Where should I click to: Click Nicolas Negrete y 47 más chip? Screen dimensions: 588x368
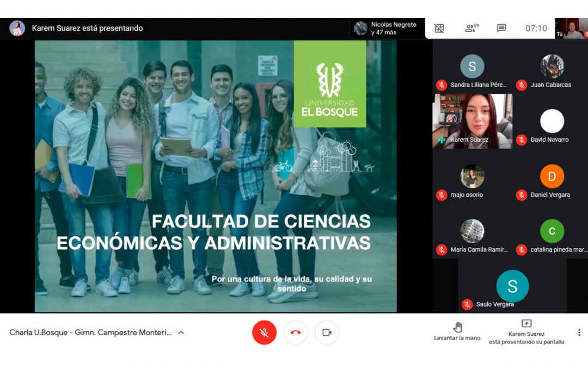(388, 28)
